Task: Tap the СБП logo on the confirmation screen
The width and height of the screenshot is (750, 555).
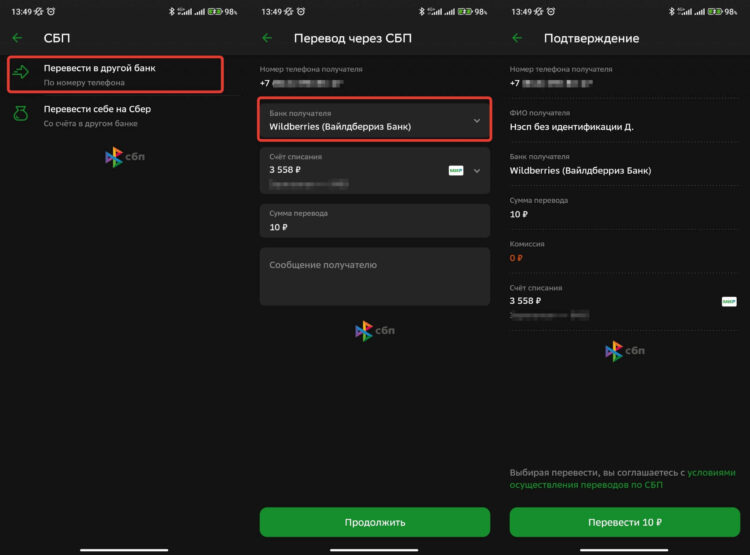Action: [625, 351]
